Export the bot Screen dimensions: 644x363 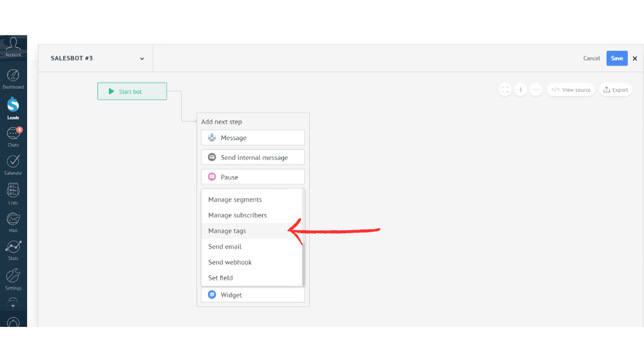[x=615, y=89]
